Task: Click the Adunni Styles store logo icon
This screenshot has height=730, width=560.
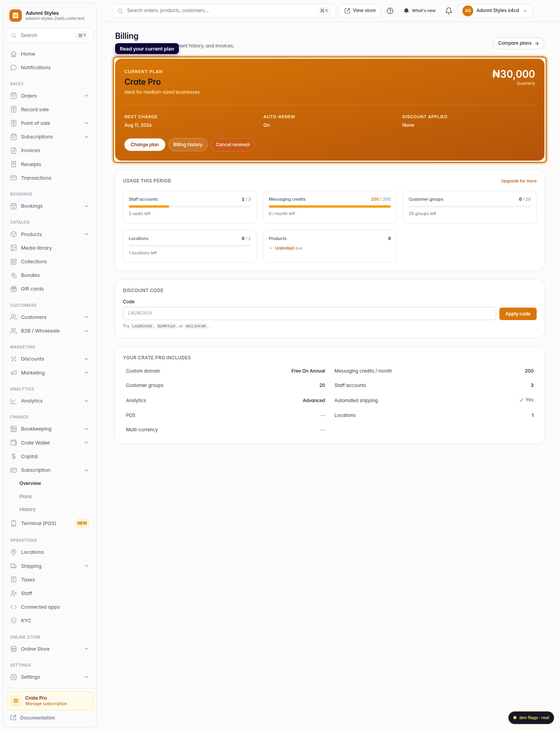Action: [16, 16]
